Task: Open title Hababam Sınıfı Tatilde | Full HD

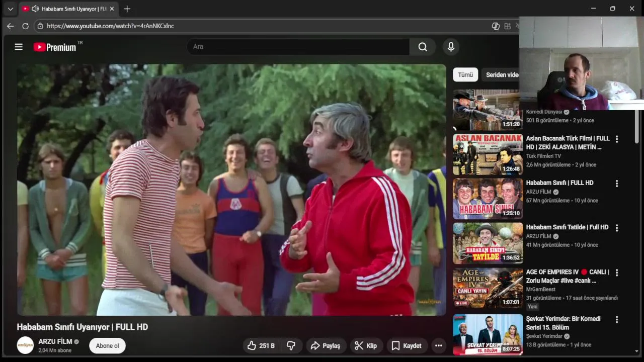Action: pos(567,227)
